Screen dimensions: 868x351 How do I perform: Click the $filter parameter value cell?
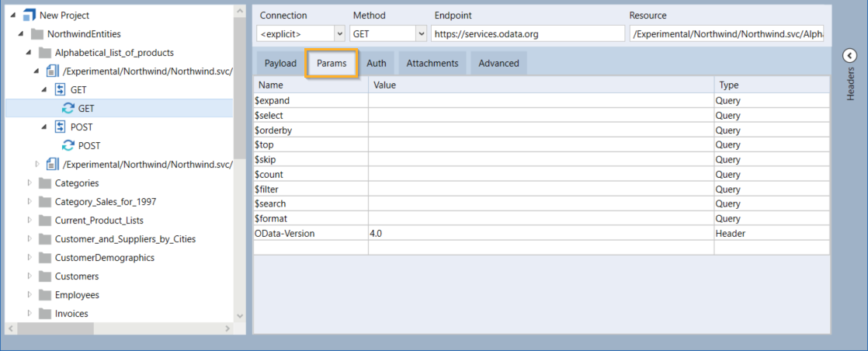pos(540,189)
